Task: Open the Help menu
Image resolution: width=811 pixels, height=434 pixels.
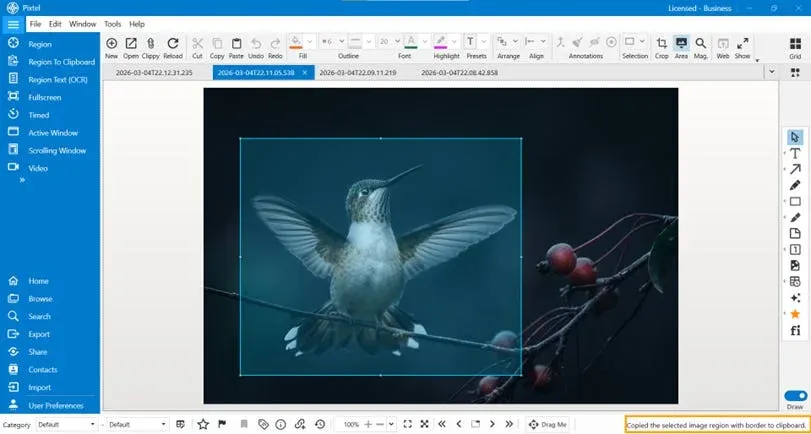Action: pos(137,24)
